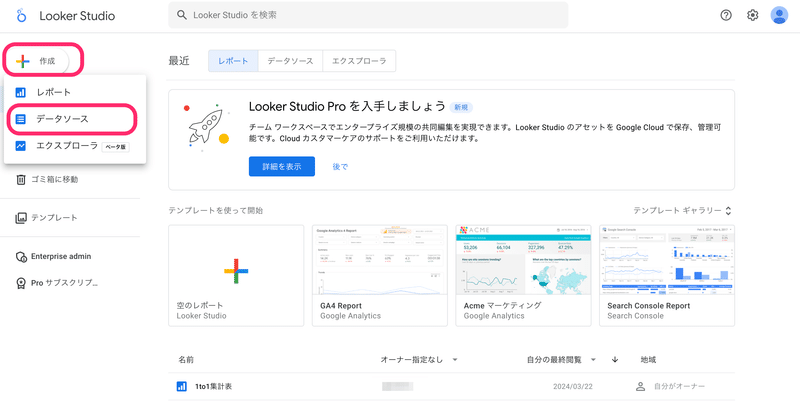The image size is (800, 404).
Task: Open the オーナー指定なし dropdown
Action: [x=419, y=360]
